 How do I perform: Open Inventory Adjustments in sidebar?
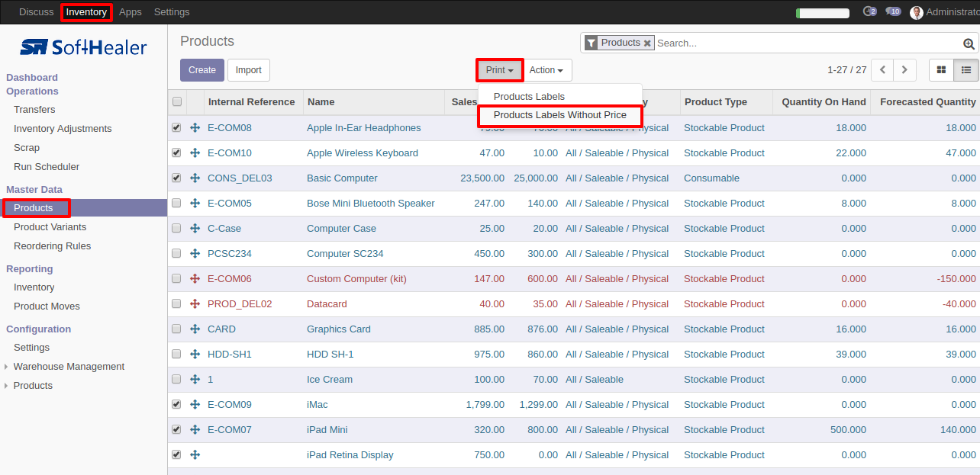pos(63,129)
